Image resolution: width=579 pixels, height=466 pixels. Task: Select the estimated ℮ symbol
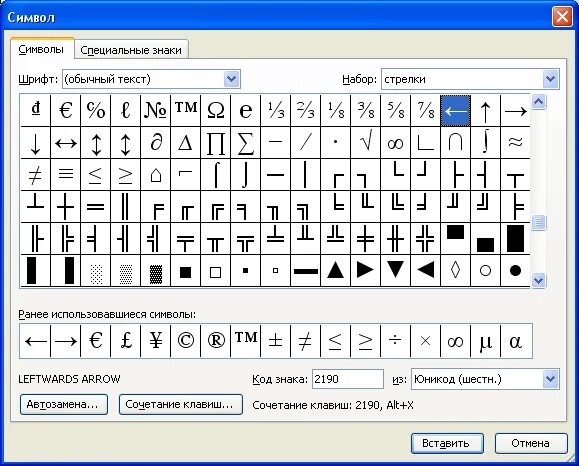[x=246, y=110]
